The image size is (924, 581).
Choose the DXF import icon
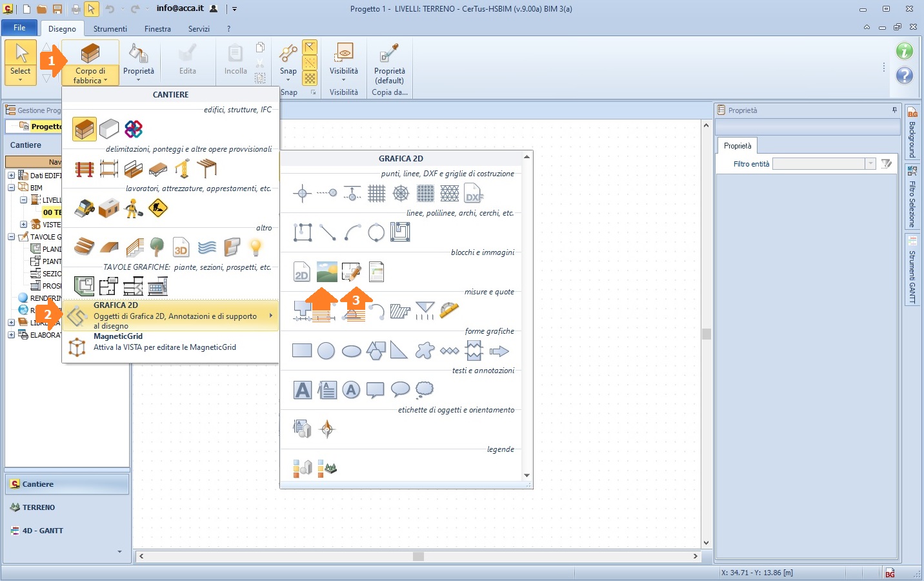point(474,193)
